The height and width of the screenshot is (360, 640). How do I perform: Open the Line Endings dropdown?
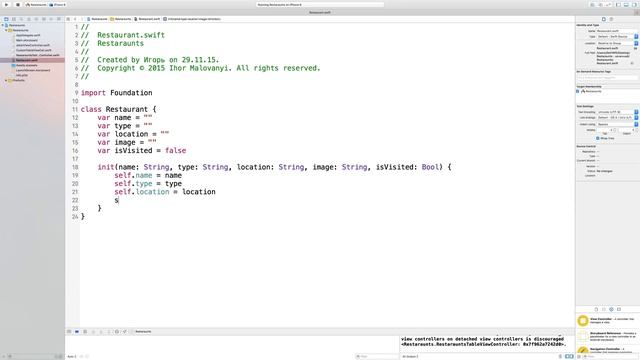click(x=617, y=118)
